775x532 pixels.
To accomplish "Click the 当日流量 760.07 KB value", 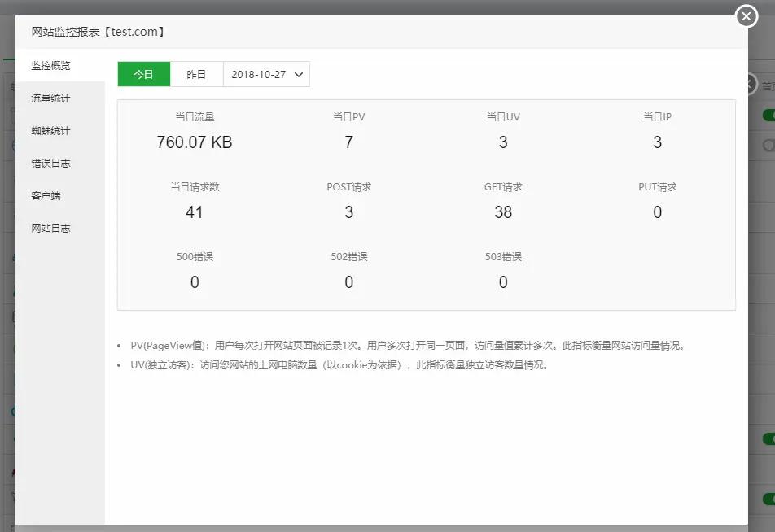I will (x=194, y=142).
